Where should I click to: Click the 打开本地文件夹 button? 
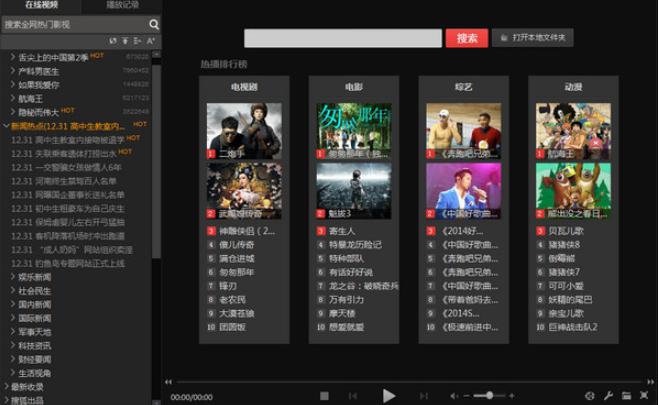pos(534,38)
